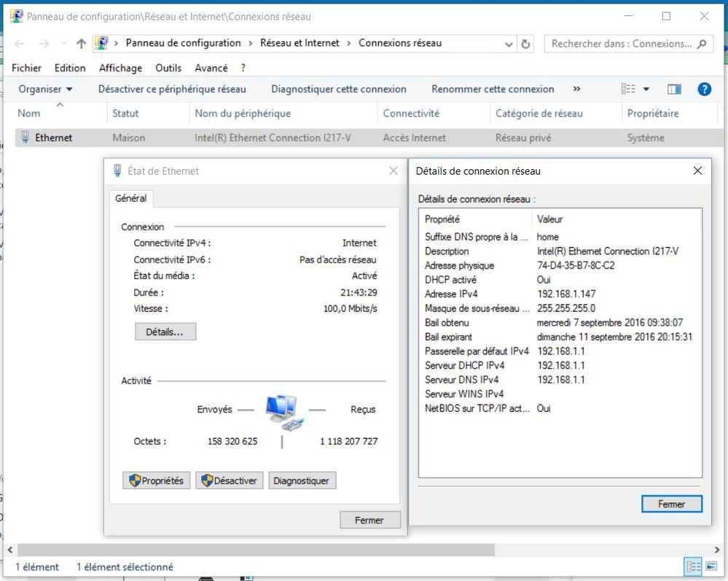Expand the address bar history dropdown
The width and height of the screenshot is (728, 581).
[509, 44]
